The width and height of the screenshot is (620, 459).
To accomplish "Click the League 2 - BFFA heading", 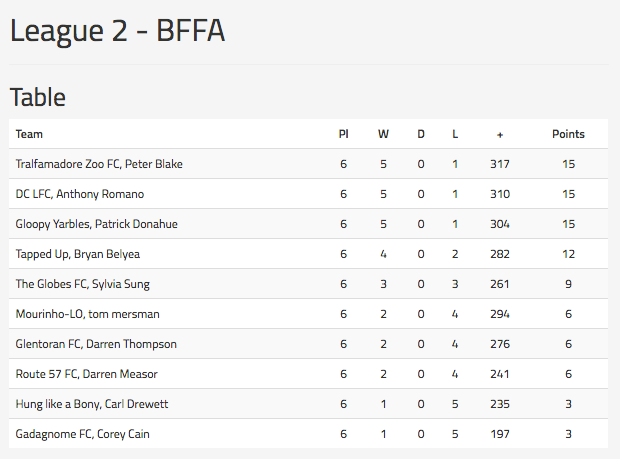I will [117, 31].
